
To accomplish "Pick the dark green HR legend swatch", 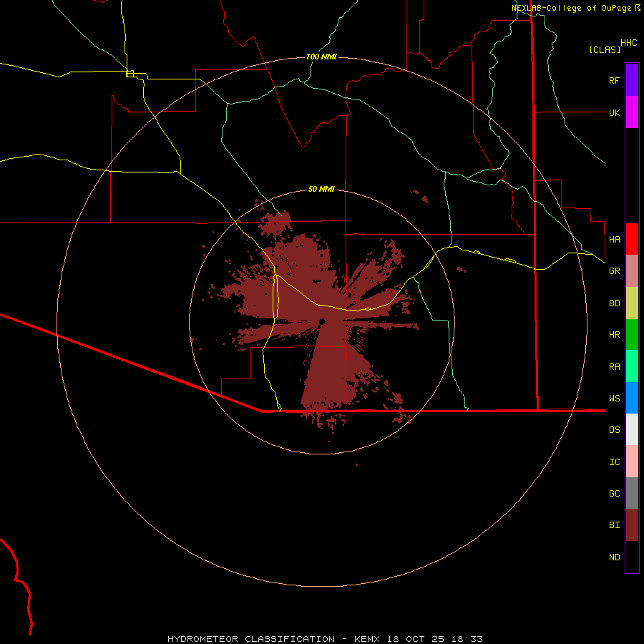I will [x=632, y=334].
